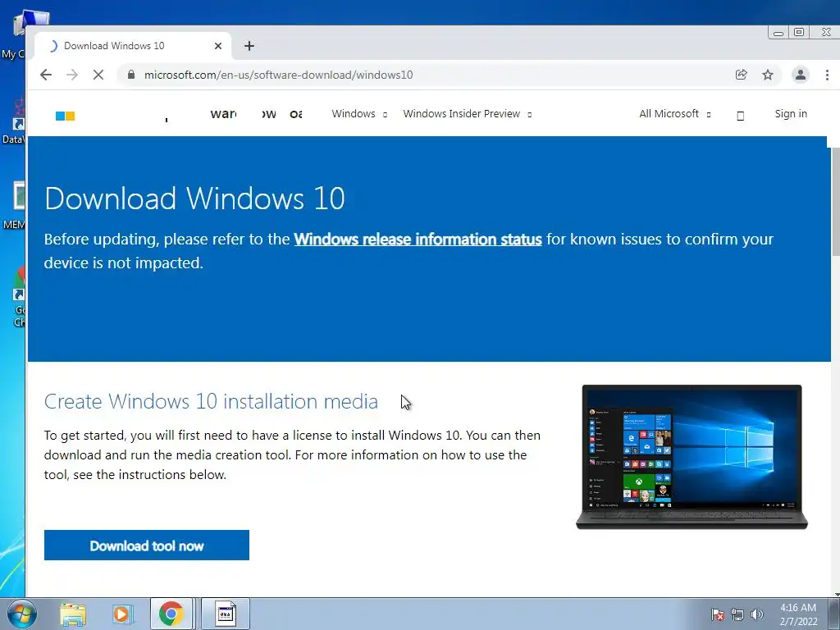Screen dimensions: 840x630
Task: Click Sign in link
Action: pos(791,113)
